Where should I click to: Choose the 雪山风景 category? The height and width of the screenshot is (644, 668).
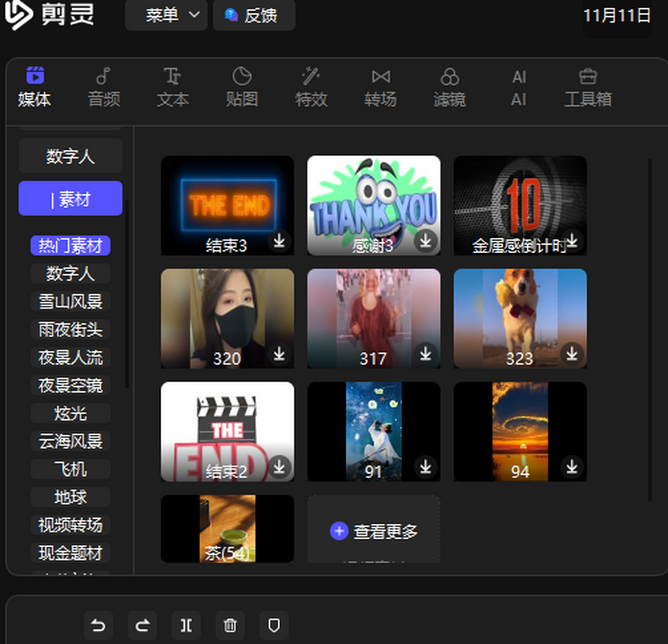pos(70,302)
